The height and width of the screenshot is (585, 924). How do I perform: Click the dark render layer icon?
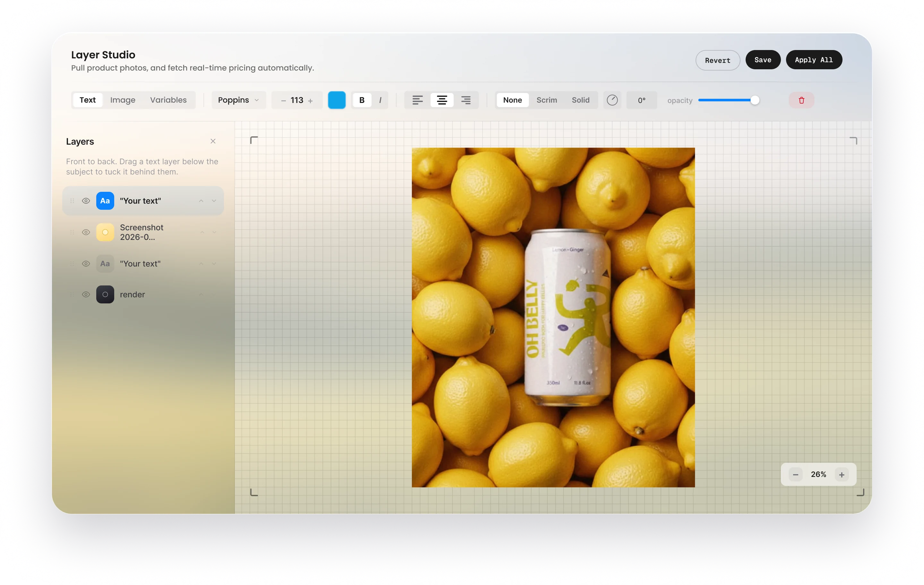click(105, 294)
